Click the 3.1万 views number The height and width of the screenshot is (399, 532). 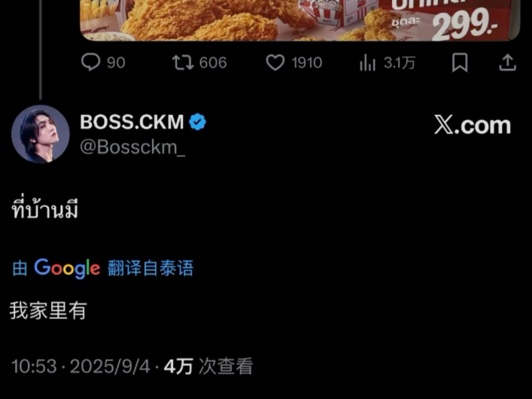point(400,62)
